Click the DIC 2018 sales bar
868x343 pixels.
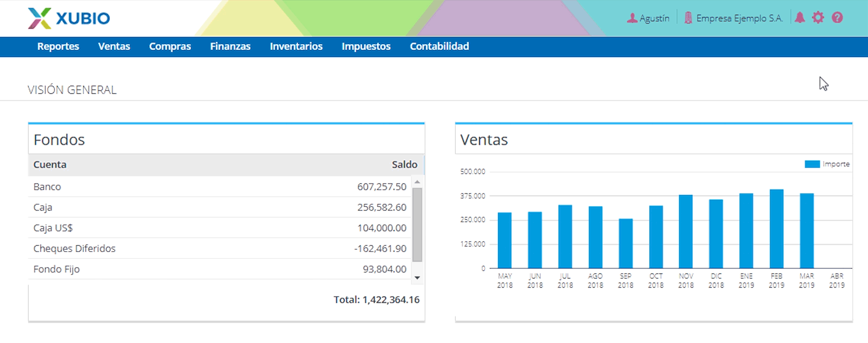(x=716, y=234)
